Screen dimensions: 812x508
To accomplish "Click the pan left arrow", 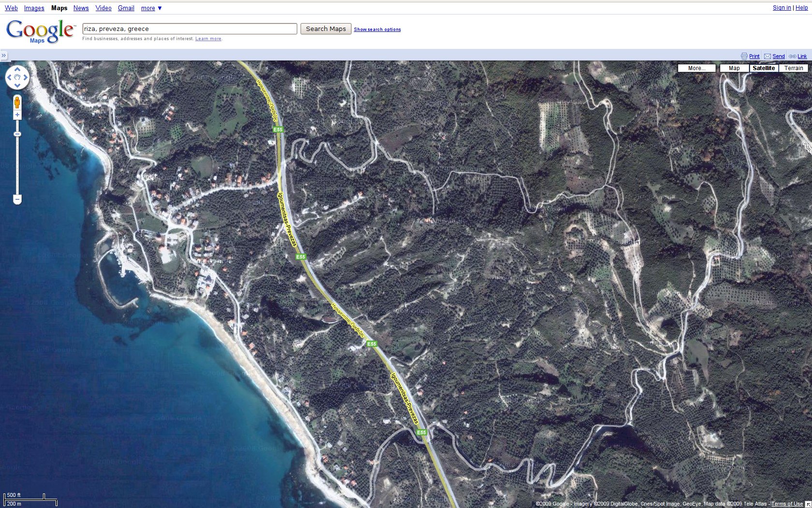I will (x=9, y=77).
